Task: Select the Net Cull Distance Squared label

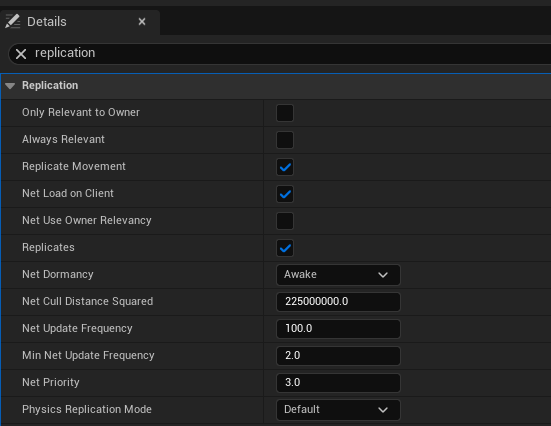Action: pos(87,302)
